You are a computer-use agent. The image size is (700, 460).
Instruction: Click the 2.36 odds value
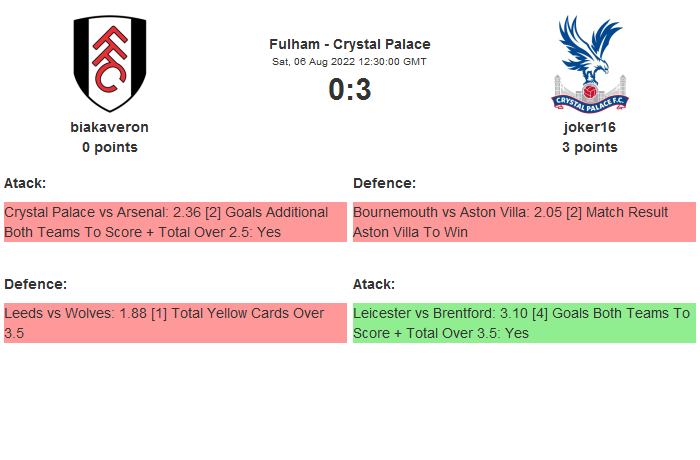[x=184, y=212]
